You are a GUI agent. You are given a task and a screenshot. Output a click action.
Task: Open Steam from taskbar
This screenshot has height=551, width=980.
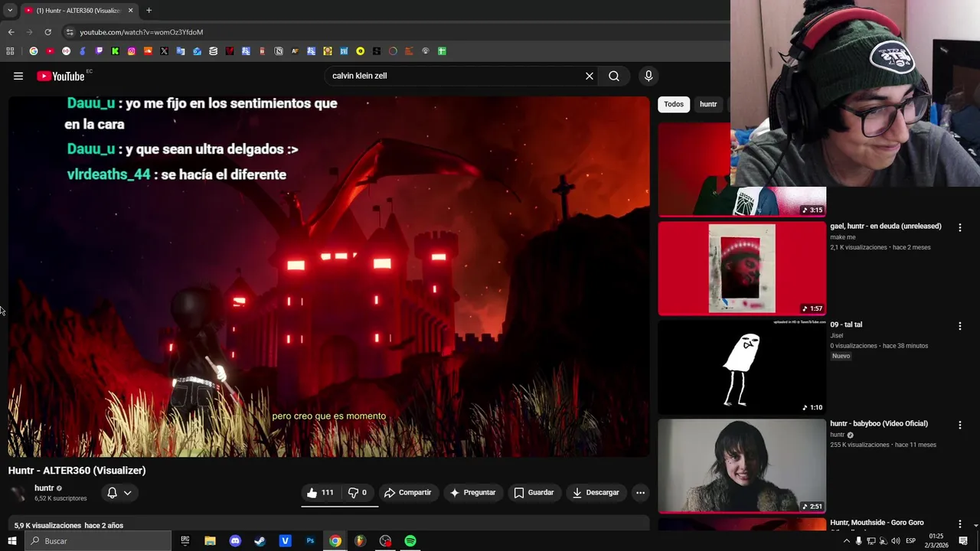(260, 541)
